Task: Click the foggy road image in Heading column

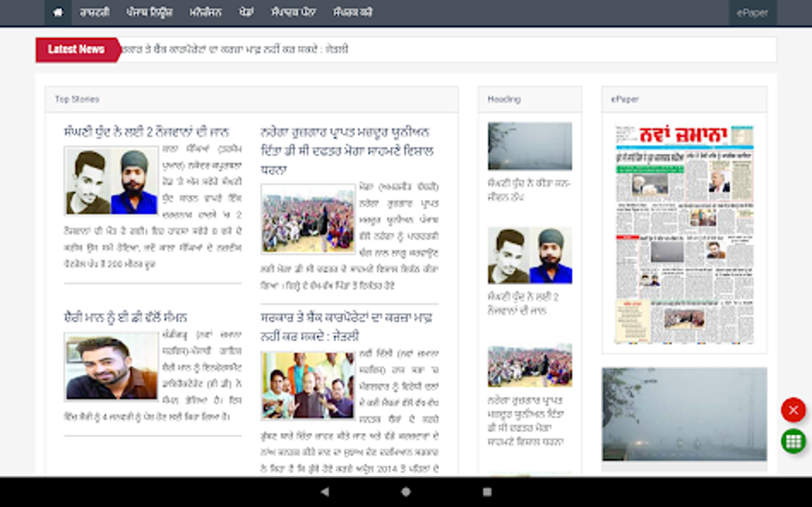Action: click(529, 146)
